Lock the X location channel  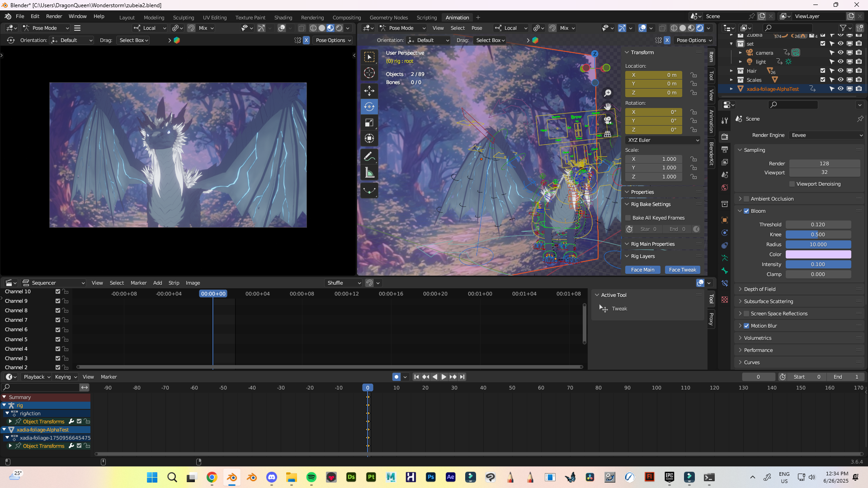693,75
